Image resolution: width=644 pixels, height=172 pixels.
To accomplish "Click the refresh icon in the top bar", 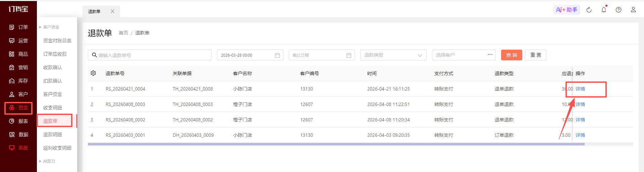I will coord(589,10).
